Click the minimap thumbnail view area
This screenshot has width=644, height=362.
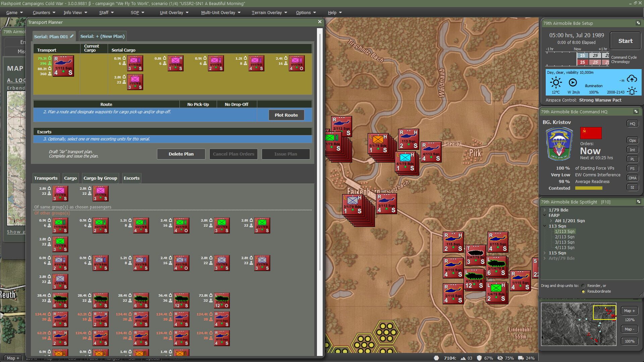point(579,324)
